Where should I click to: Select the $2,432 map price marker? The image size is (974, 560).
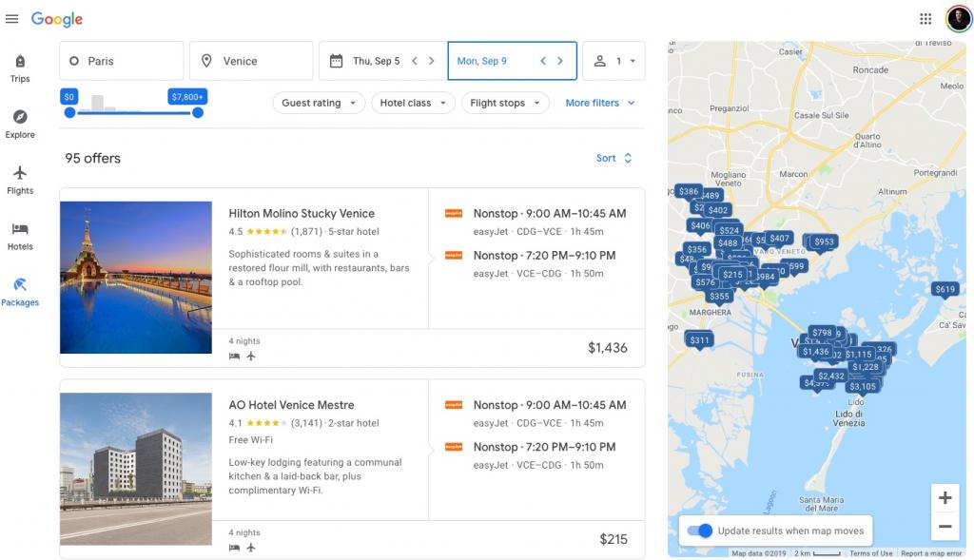coord(831,377)
